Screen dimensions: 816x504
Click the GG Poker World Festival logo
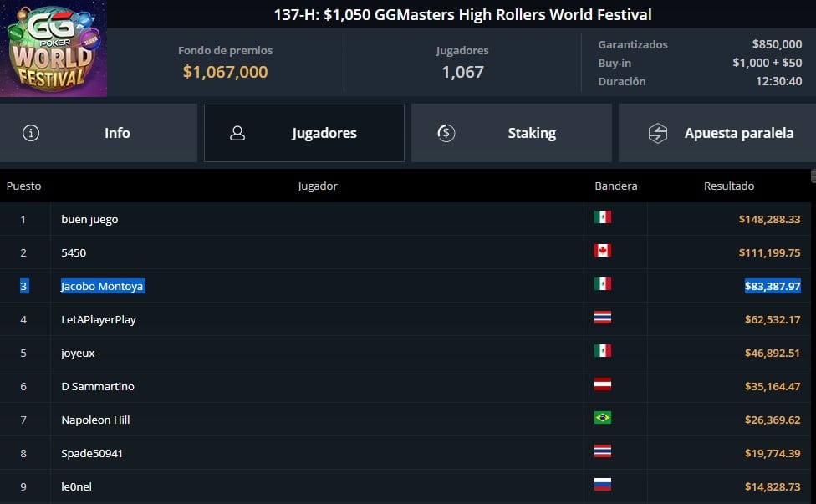point(54,48)
